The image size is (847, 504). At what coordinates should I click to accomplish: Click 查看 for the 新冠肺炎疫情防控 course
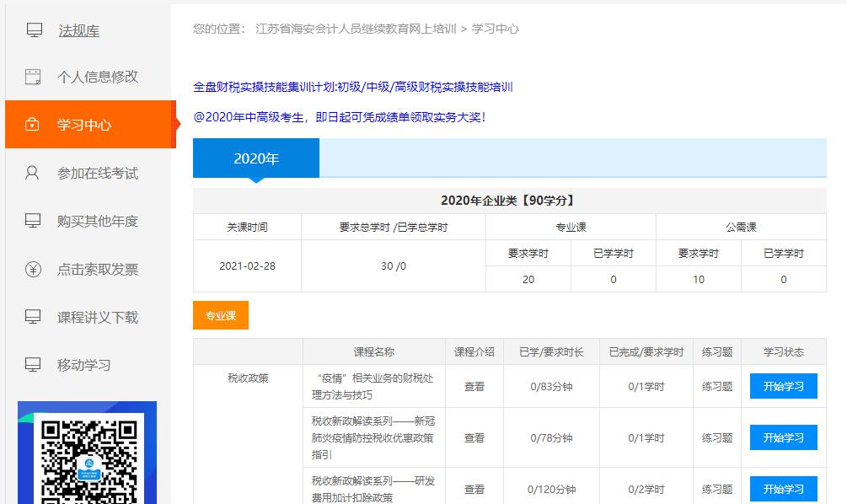[x=474, y=437]
